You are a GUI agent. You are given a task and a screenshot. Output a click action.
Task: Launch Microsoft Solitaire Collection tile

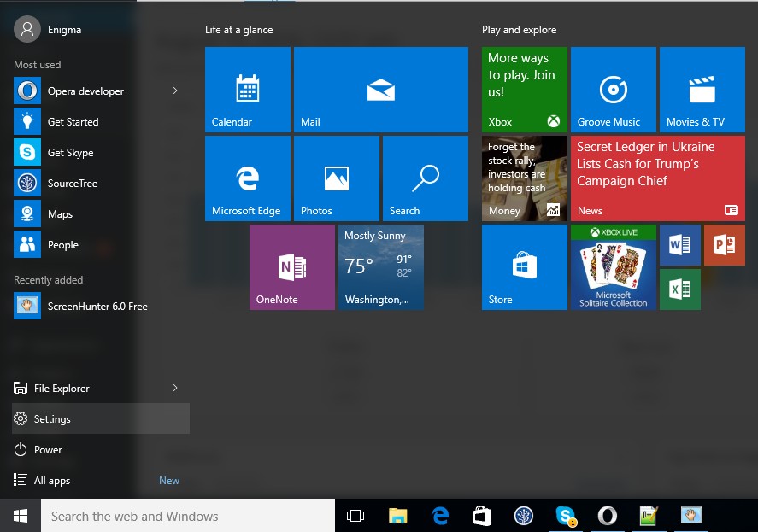614,267
